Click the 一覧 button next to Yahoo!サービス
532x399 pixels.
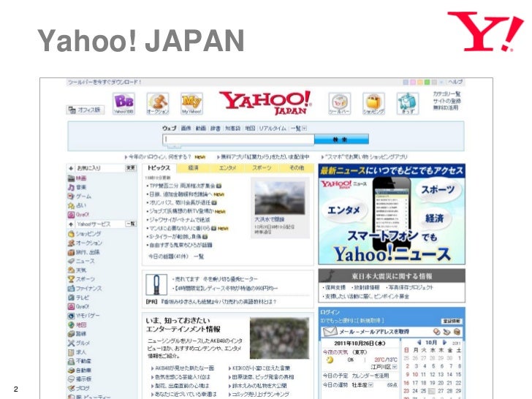coord(131,224)
